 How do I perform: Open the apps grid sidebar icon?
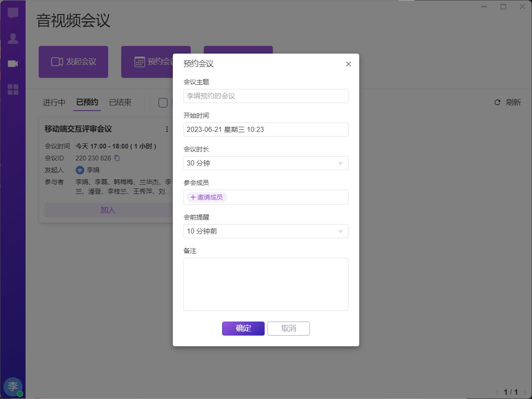[x=13, y=89]
